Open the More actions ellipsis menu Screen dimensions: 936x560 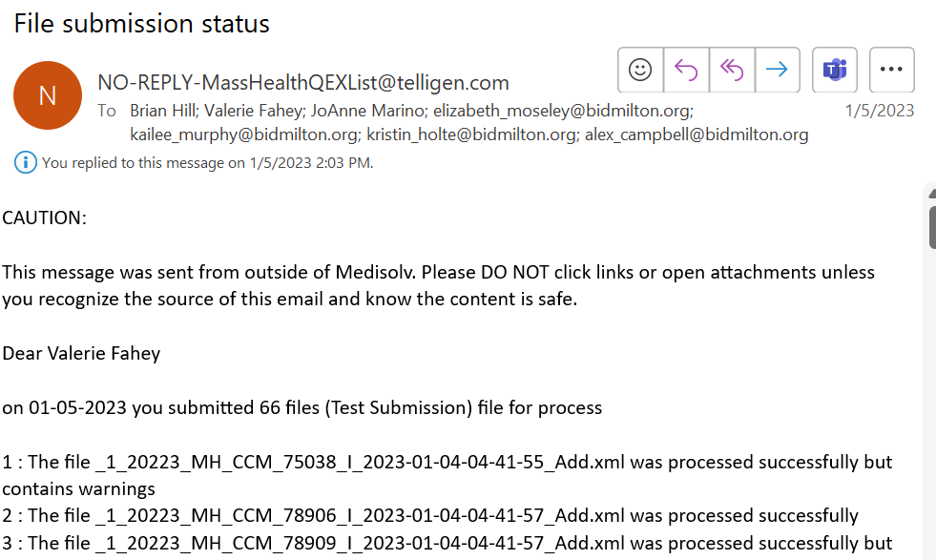coord(892,70)
